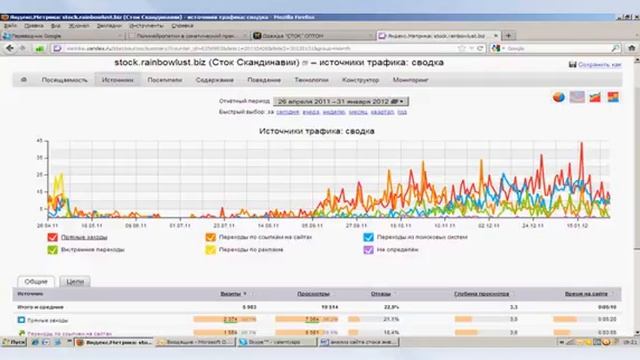This screenshot has height=360, width=640.
Task: Open the Microsoft Outlook taskbar item
Action: coord(195,342)
